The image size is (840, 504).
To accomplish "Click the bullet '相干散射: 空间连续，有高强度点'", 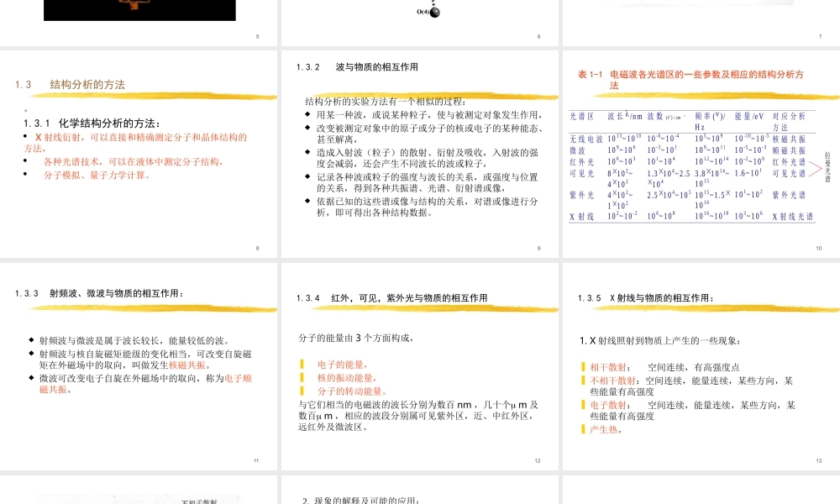I will [x=664, y=367].
